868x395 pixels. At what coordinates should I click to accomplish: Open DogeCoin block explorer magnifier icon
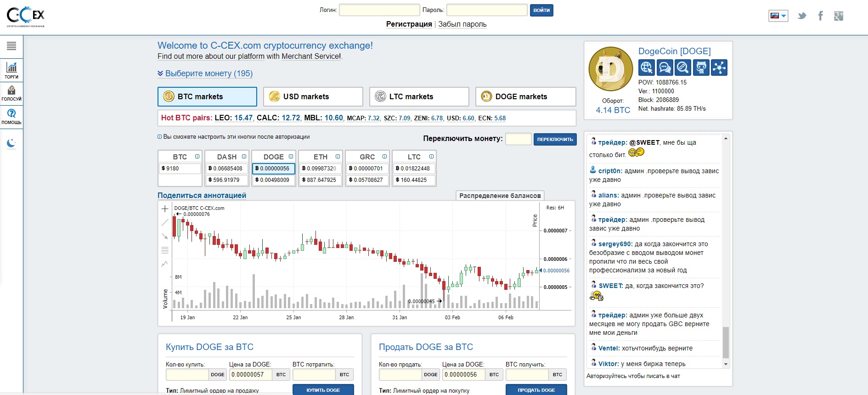683,68
